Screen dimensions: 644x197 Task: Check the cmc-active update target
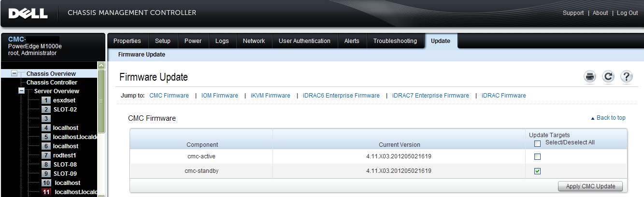click(537, 157)
